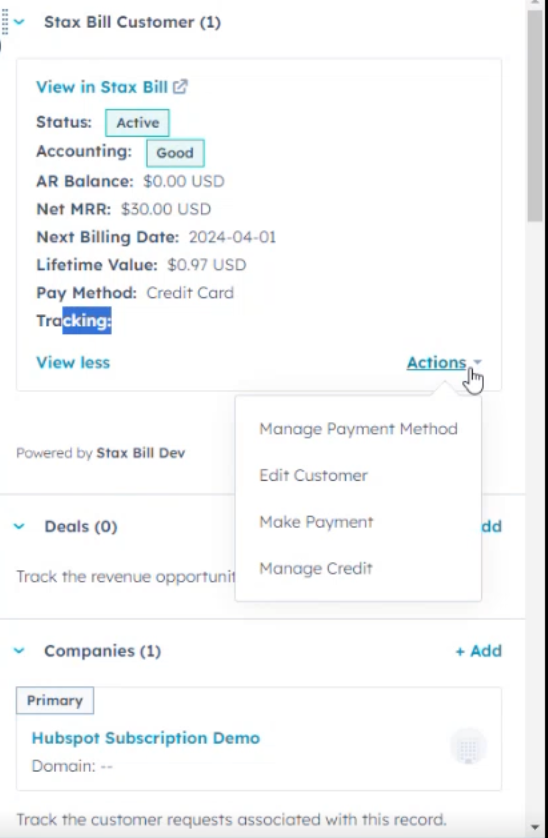Viewport: 548px width, 838px height.
Task: Choose Manage Credit menu entry
Action: [315, 569]
